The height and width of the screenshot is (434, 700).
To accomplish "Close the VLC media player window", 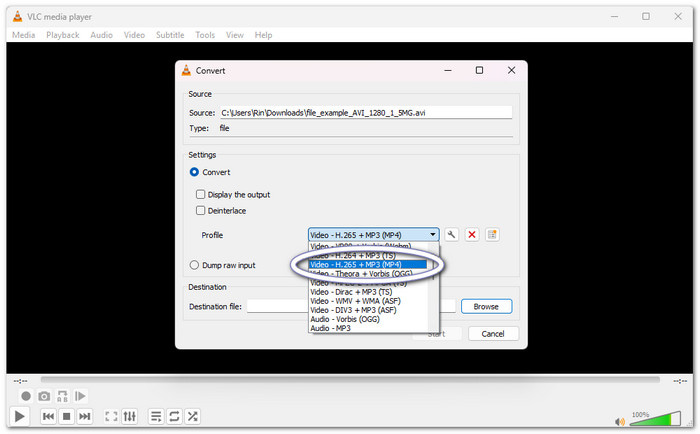I will [x=678, y=16].
